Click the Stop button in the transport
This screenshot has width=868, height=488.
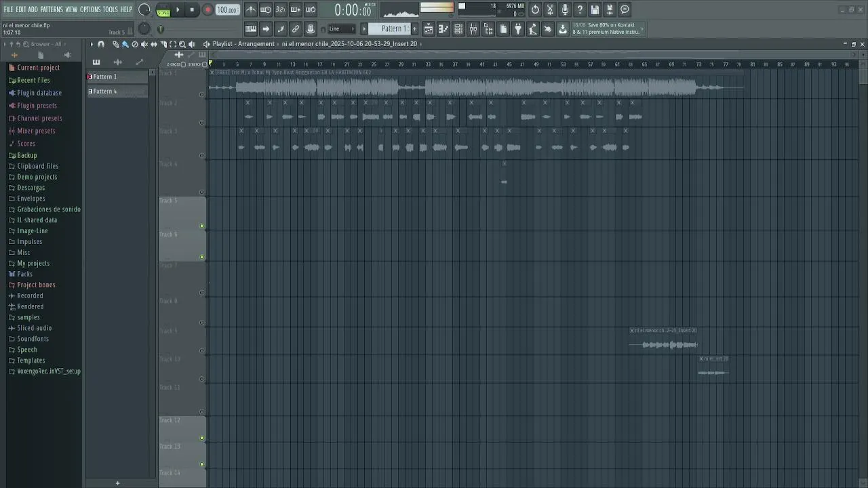tap(192, 9)
